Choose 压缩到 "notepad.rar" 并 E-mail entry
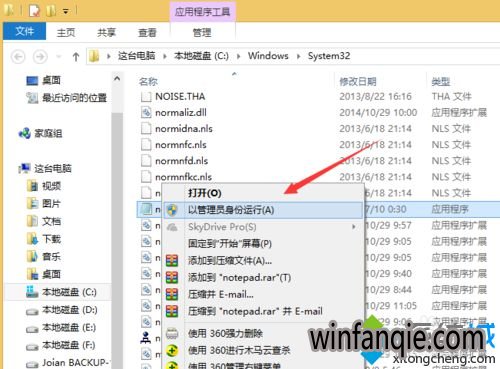This screenshot has height=369, width=500. (255, 311)
